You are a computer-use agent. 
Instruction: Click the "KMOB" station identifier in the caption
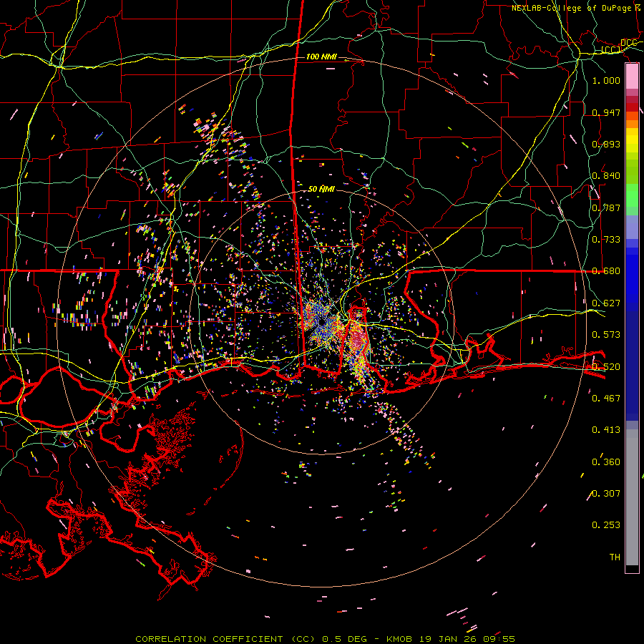pos(400,639)
